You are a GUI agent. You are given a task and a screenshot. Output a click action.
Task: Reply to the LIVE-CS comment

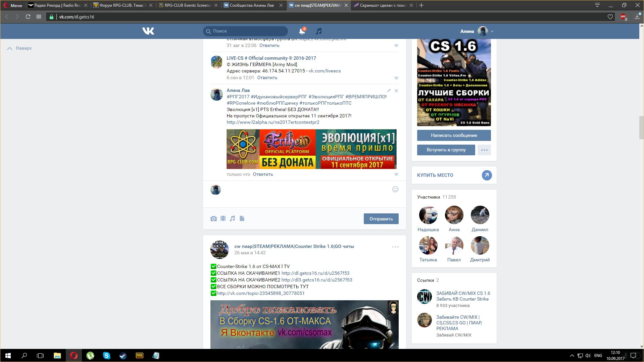click(x=267, y=77)
